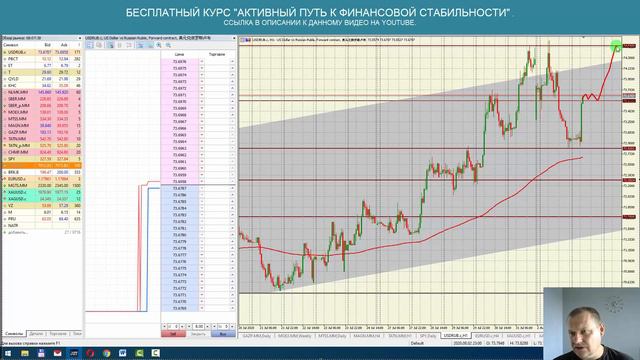Select SBER_p.MM row in Market Watch

point(42,105)
